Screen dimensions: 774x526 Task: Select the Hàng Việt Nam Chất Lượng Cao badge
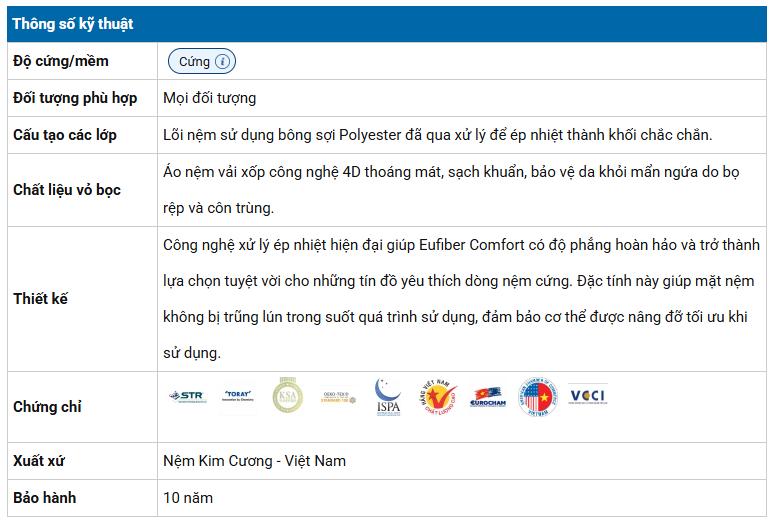438,397
